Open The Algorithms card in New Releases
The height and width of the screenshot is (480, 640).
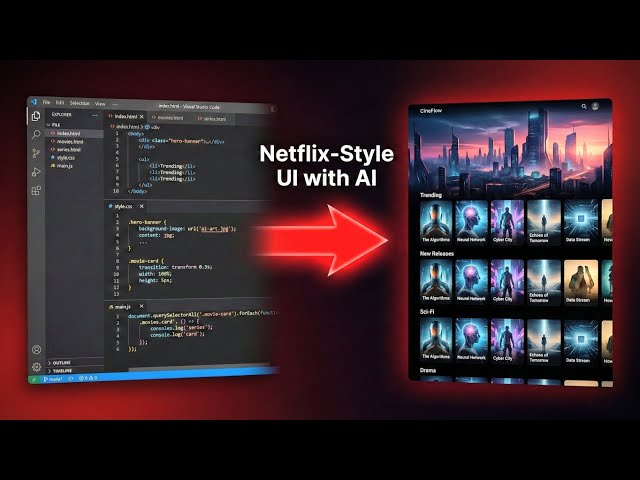coord(436,281)
